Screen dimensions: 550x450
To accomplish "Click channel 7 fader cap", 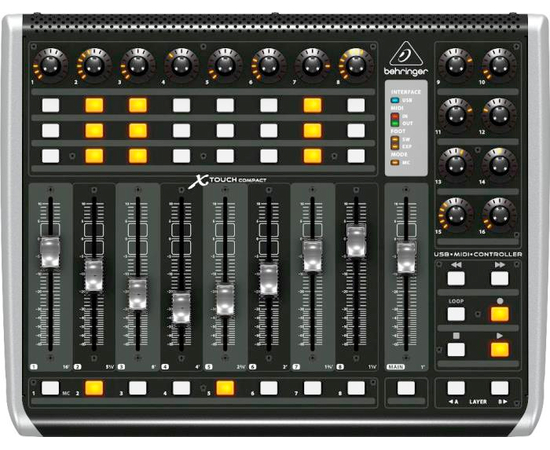I will pyautogui.click(x=312, y=256).
